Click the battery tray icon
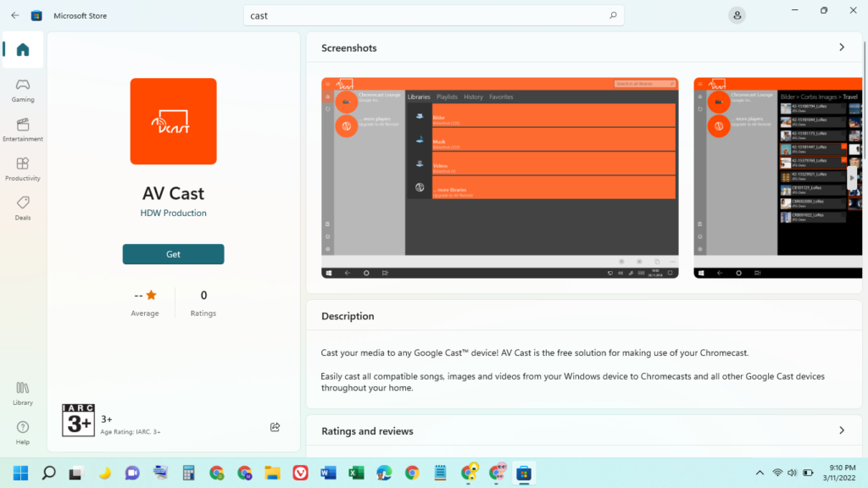Screen dimensions: 868x488 [808, 473]
